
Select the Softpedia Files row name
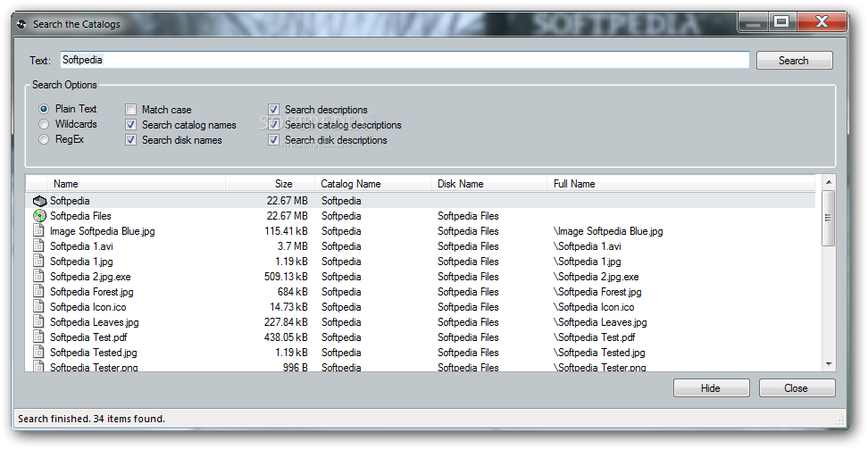(81, 216)
